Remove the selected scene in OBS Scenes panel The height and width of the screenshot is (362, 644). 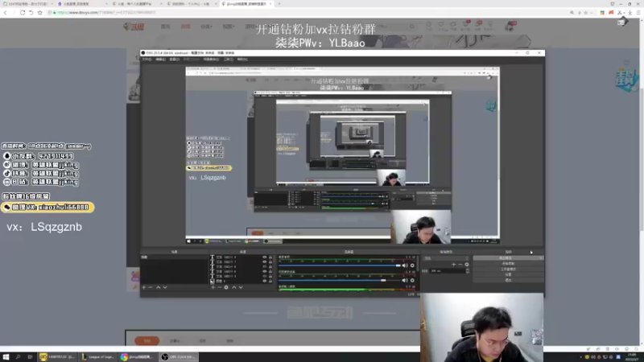click(151, 287)
